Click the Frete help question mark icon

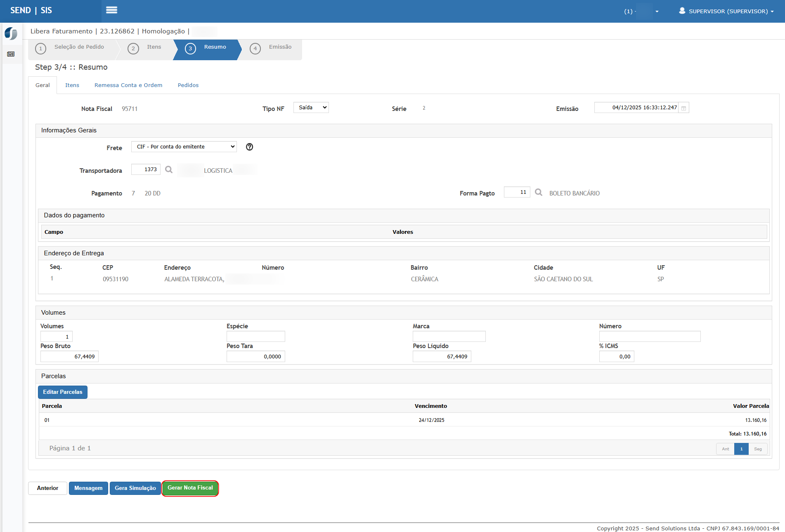(249, 147)
